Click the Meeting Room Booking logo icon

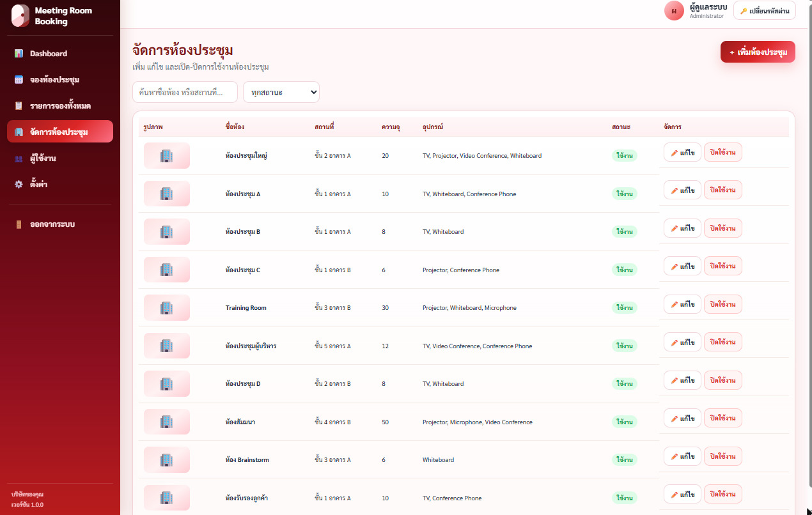20,16
